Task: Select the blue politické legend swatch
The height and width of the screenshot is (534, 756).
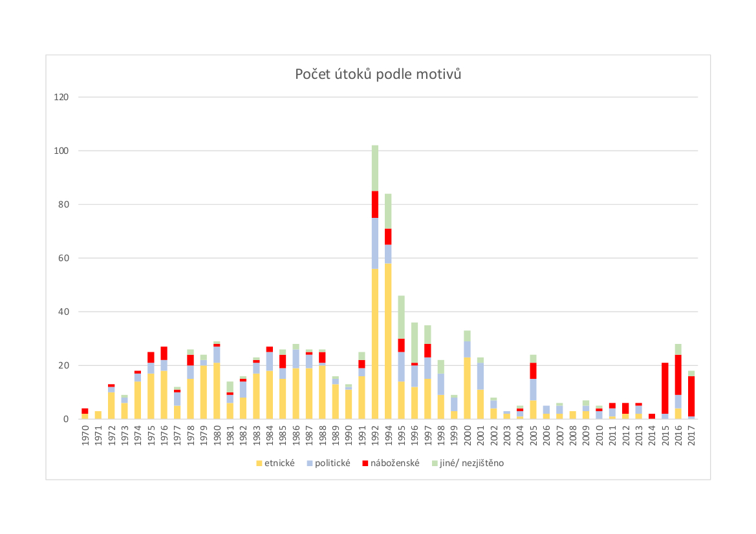Action: pos(310,463)
